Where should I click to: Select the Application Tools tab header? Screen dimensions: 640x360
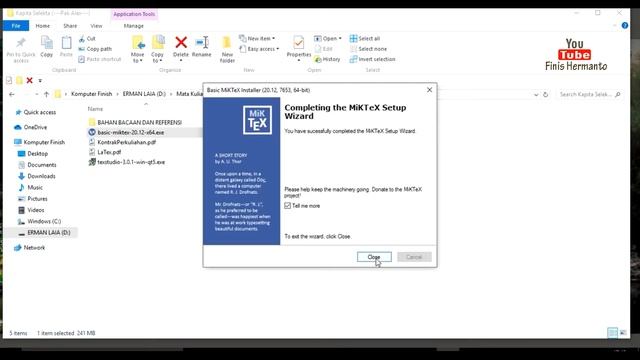tap(134, 14)
